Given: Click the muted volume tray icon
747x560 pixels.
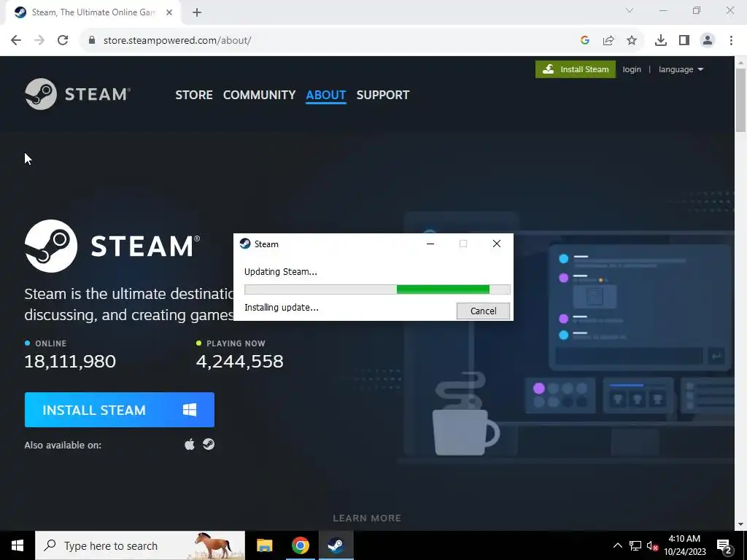Looking at the screenshot, I should [x=652, y=545].
